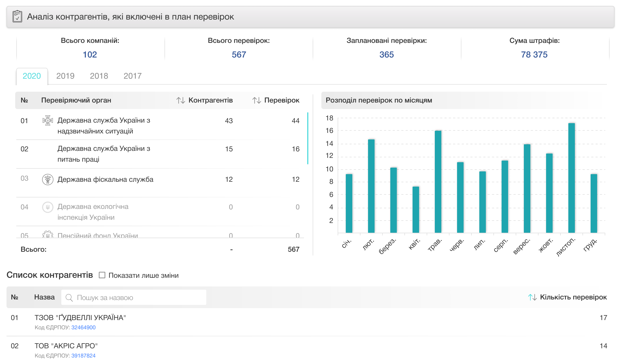This screenshot has width=621, height=364.
Task: Sort list by Кількість перевірок arrows
Action: (x=532, y=297)
